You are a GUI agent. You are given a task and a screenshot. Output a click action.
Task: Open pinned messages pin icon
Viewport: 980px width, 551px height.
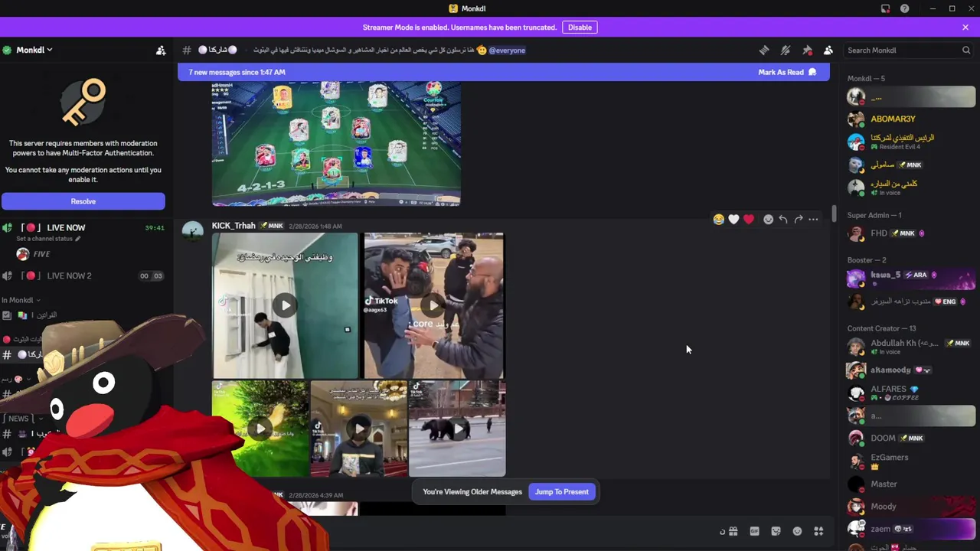(x=807, y=51)
